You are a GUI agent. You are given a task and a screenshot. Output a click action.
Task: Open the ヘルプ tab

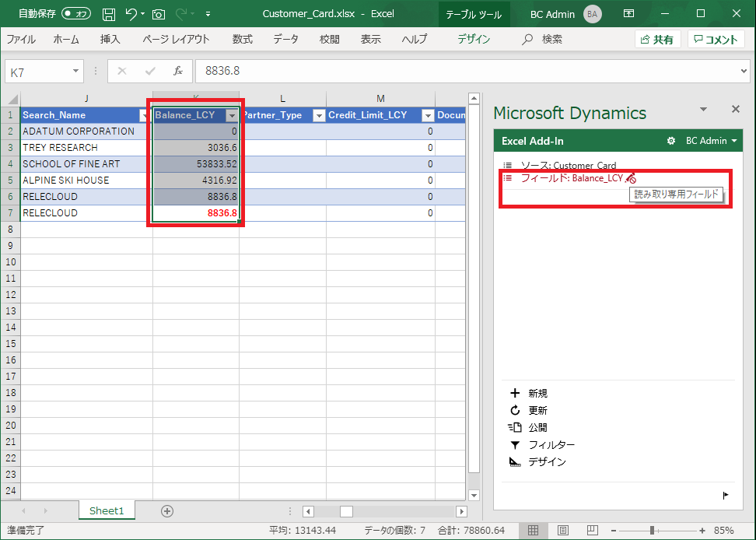[x=415, y=39]
